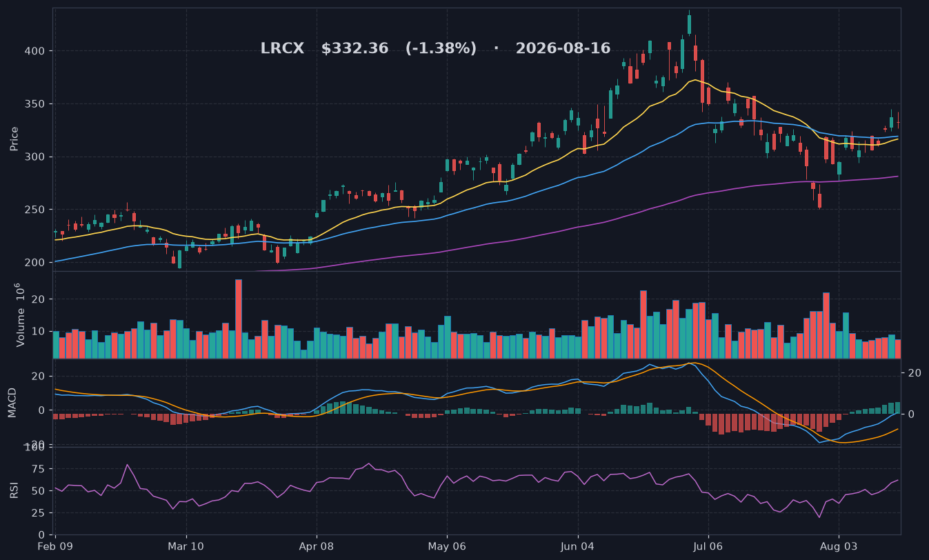Click the LRCX ticker symbol in title
The height and width of the screenshot is (560, 929).
pos(282,49)
